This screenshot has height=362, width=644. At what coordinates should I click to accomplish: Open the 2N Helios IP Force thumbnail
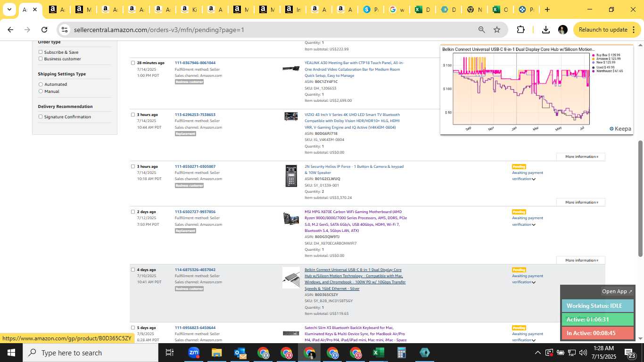pyautogui.click(x=291, y=176)
